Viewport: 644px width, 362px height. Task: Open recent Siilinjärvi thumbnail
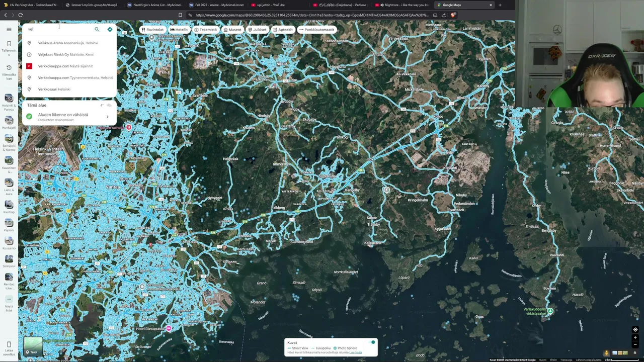click(x=9, y=259)
